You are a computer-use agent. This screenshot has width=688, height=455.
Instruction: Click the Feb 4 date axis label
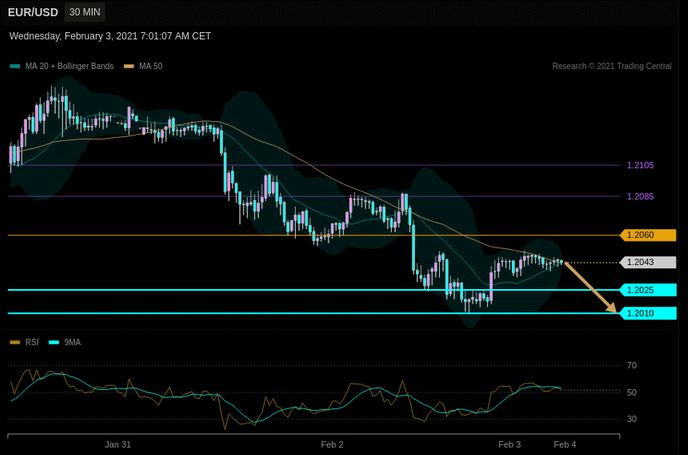coord(565,444)
